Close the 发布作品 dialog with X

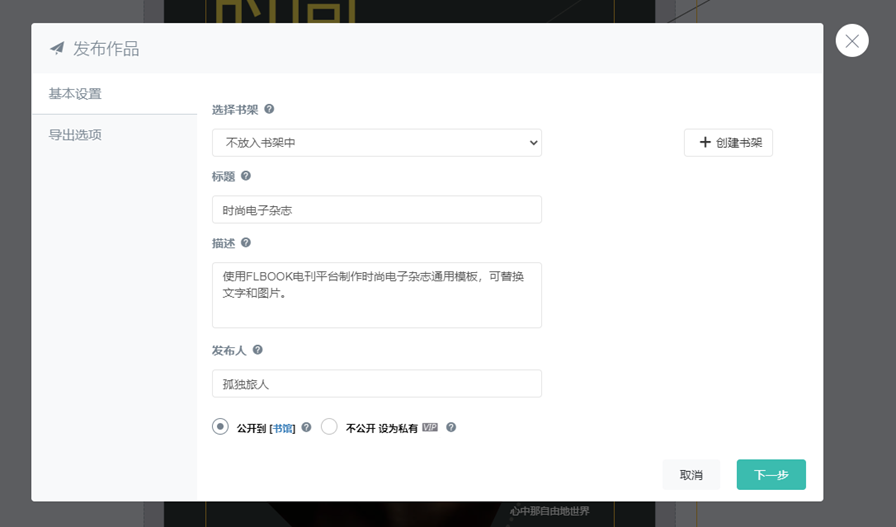pos(852,41)
